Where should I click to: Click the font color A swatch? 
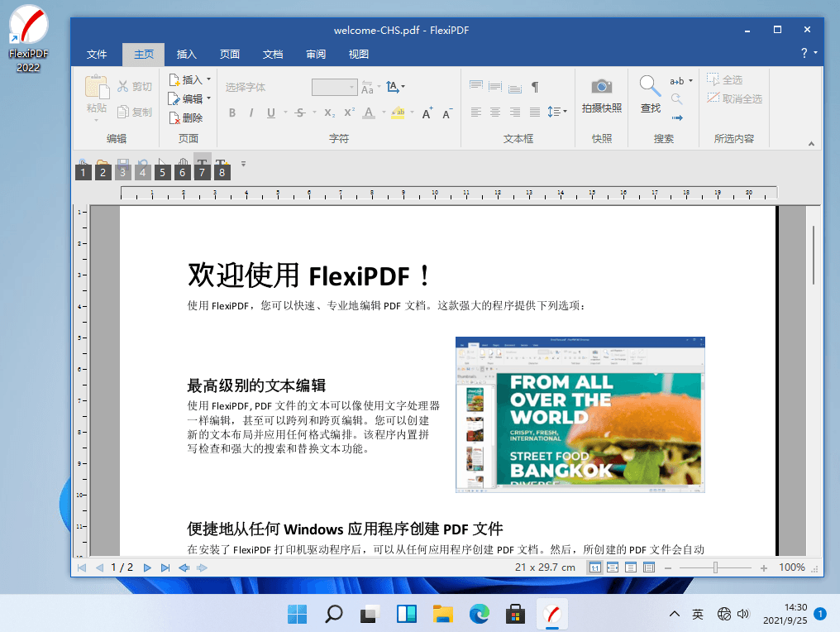(369, 113)
